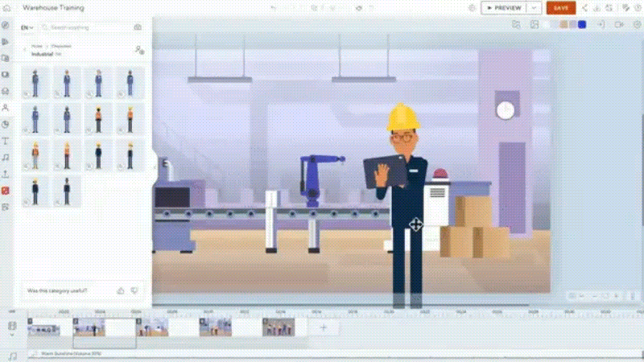Click the timeline view icon left of scenes

12,326
